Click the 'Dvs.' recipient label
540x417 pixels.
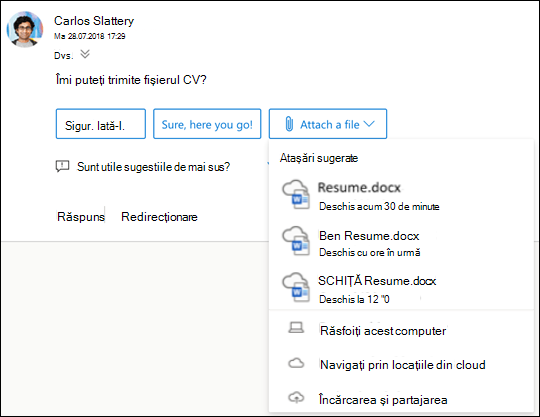click(64, 55)
